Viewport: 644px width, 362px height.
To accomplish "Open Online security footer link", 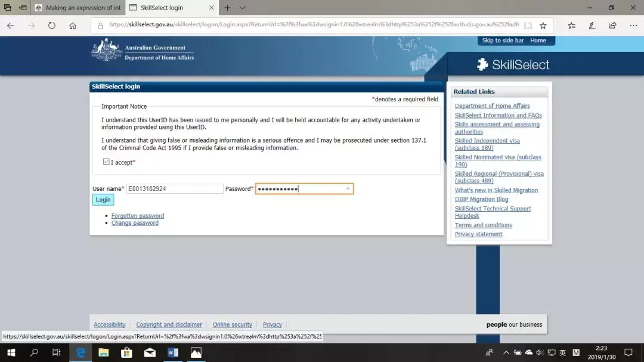I will (232, 324).
